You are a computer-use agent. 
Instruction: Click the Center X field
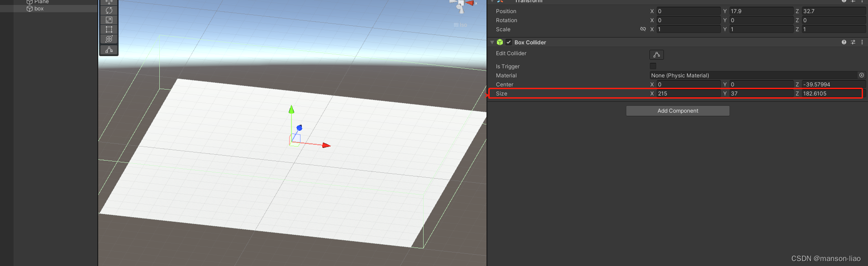(688, 84)
